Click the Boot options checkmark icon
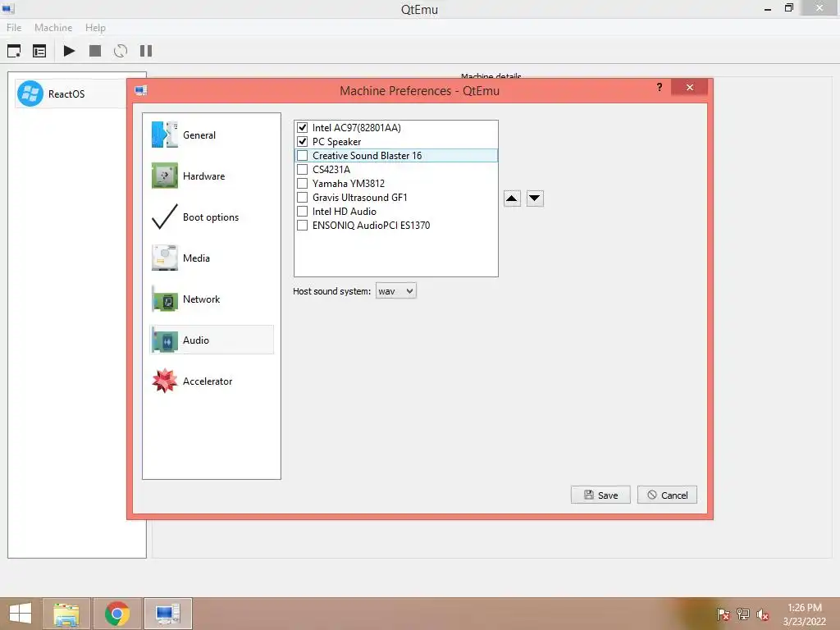 coord(164,217)
